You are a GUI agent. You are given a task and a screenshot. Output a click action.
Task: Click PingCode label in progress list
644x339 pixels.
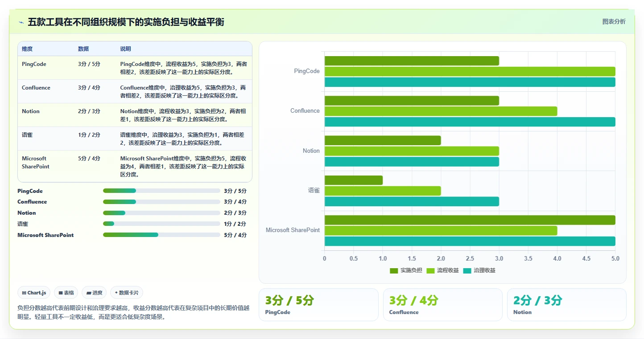[30, 191]
